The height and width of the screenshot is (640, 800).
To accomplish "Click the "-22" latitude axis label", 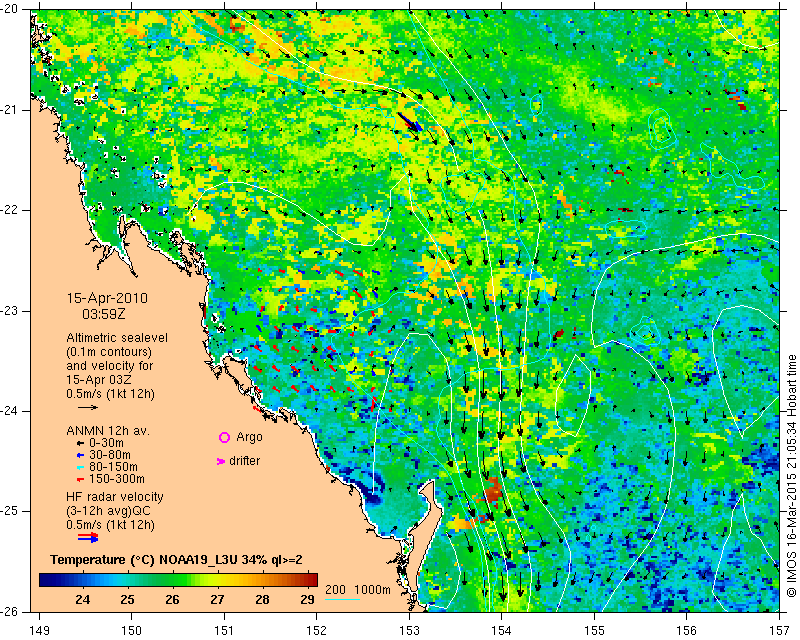I will [x=10, y=210].
